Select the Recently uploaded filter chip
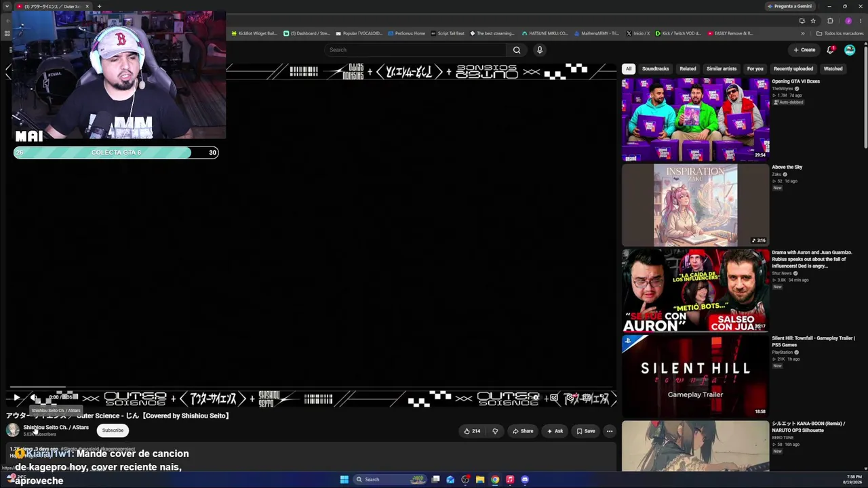868x488 pixels. click(x=793, y=68)
